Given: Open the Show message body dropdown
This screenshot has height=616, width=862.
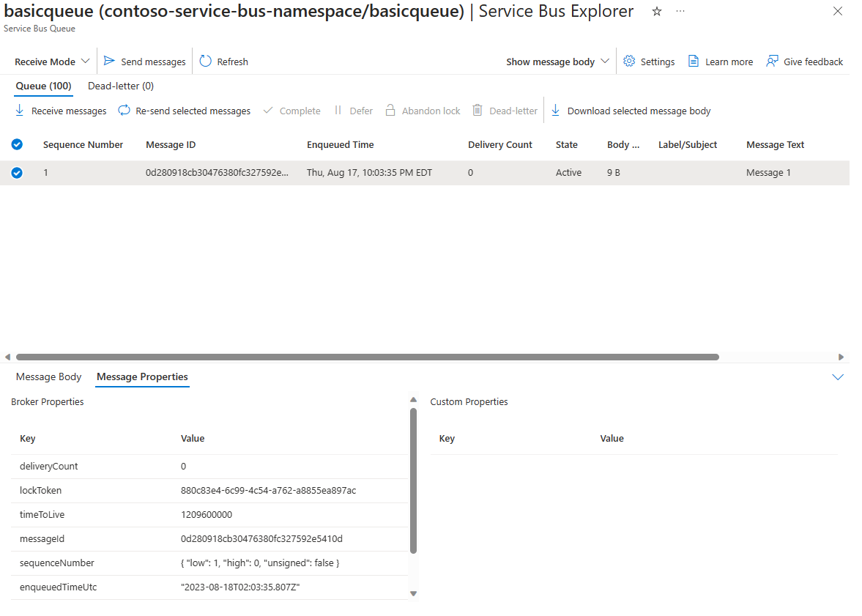Looking at the screenshot, I should (x=557, y=62).
